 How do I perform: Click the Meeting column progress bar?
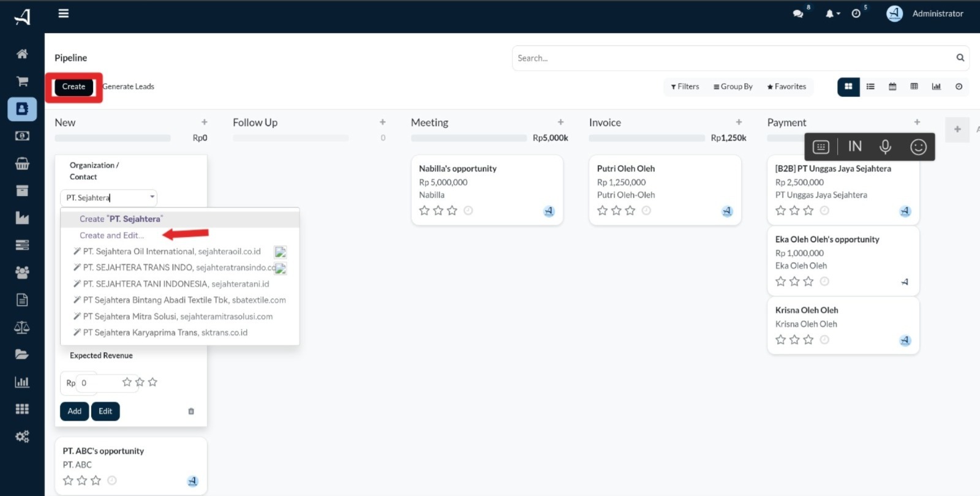[x=469, y=138]
